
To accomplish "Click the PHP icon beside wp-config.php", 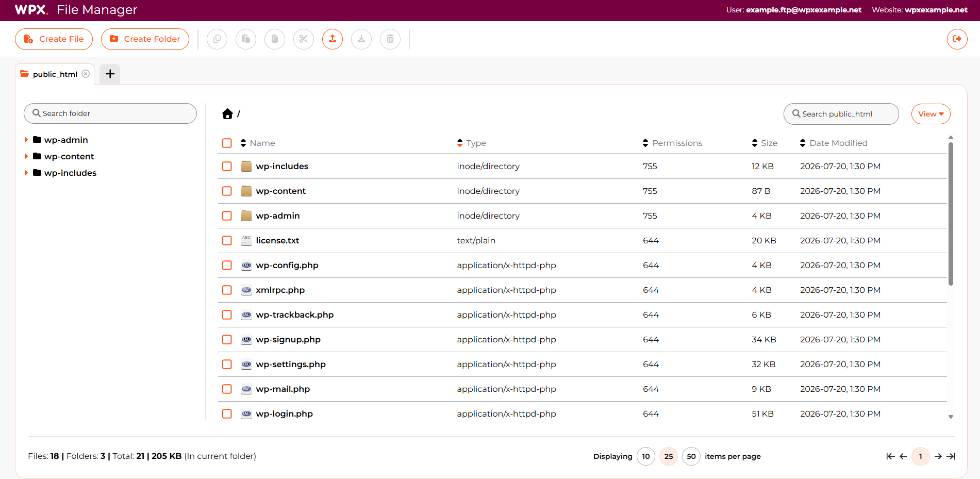I will pyautogui.click(x=246, y=265).
